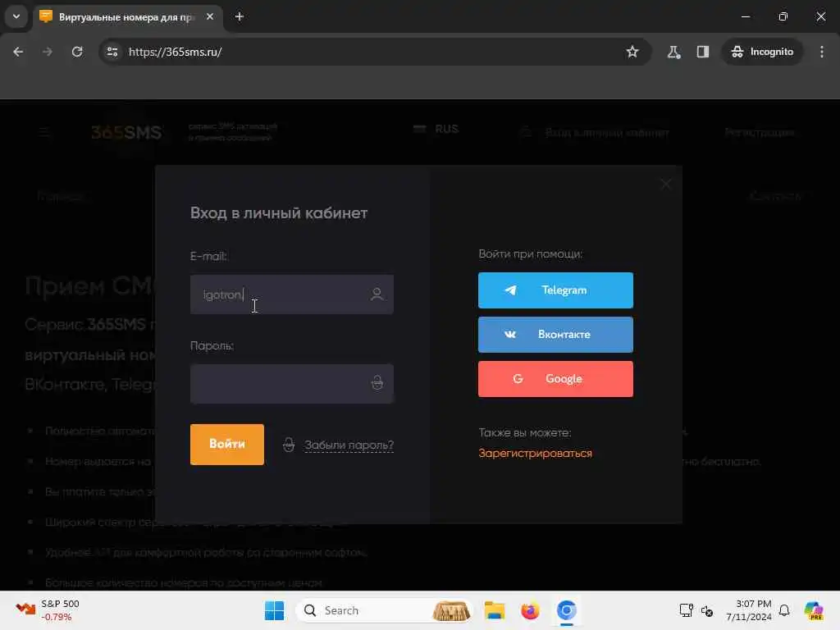Open the Copilot preview icon
The height and width of the screenshot is (630, 840).
click(814, 610)
